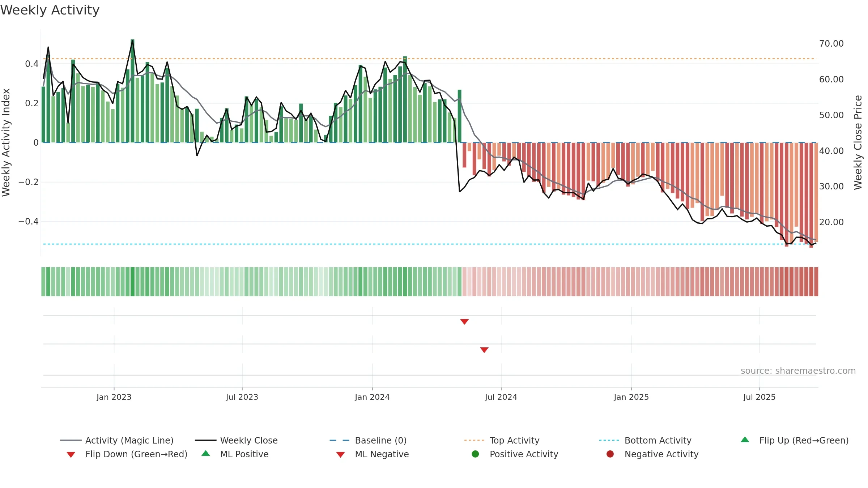Click the 20.00 price axis label
Image resolution: width=868 pixels, height=488 pixels.
tap(831, 222)
